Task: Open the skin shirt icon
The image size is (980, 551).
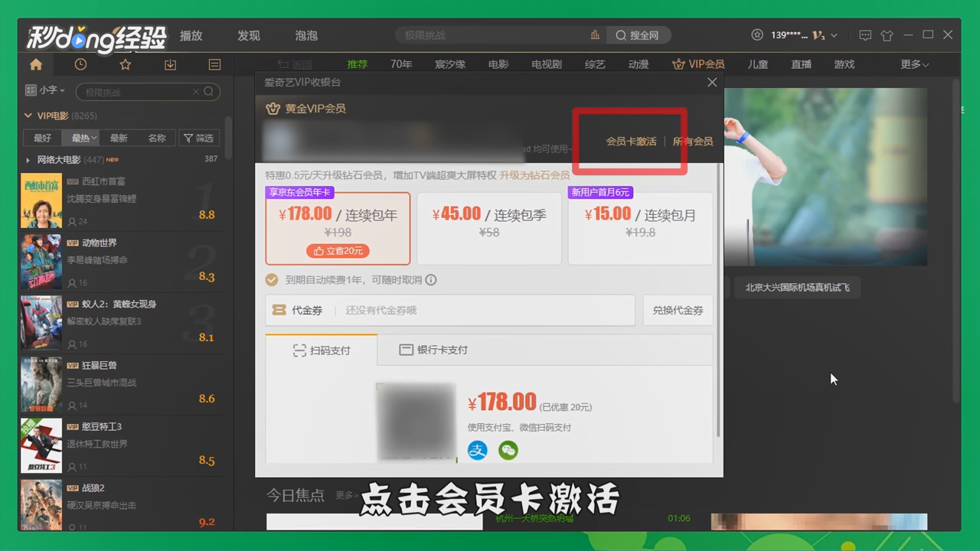Action: click(x=887, y=35)
